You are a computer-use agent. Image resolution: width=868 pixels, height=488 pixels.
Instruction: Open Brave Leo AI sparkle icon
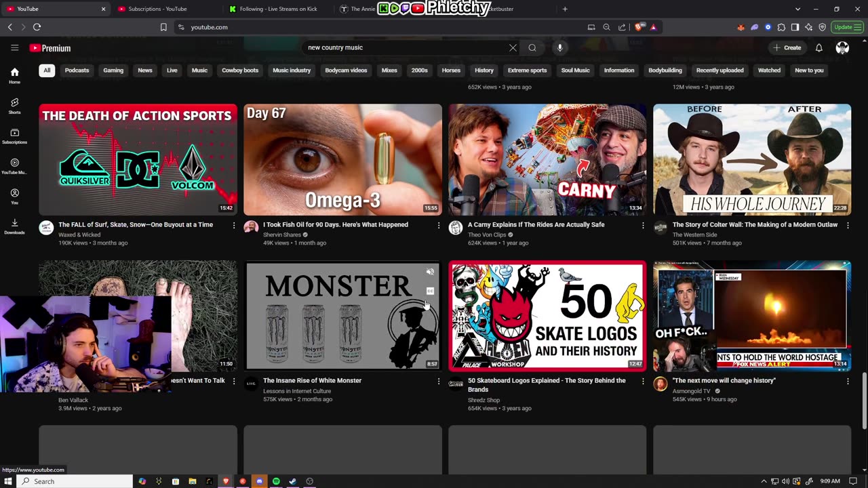[808, 27]
